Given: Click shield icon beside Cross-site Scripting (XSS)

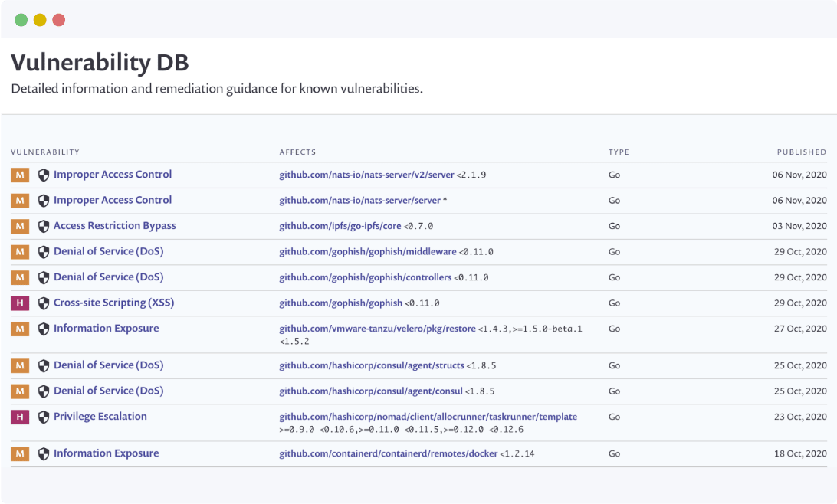Looking at the screenshot, I should tap(44, 303).
